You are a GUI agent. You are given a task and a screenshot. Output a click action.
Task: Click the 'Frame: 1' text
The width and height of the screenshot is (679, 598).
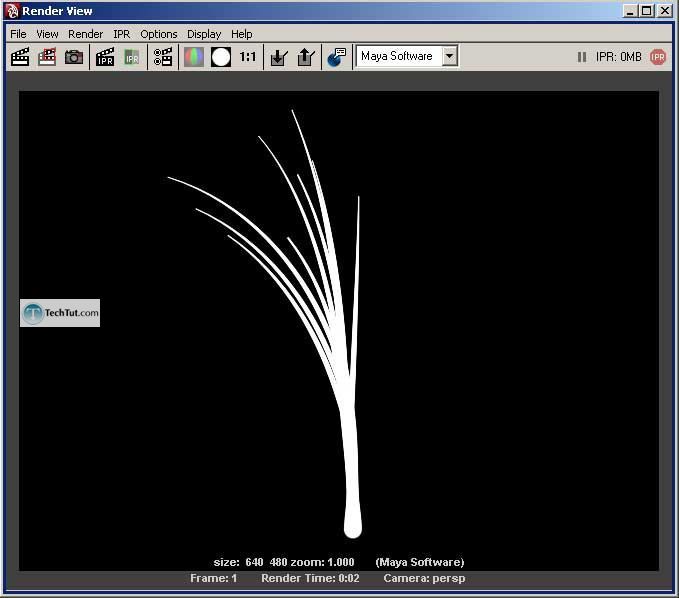tap(213, 578)
